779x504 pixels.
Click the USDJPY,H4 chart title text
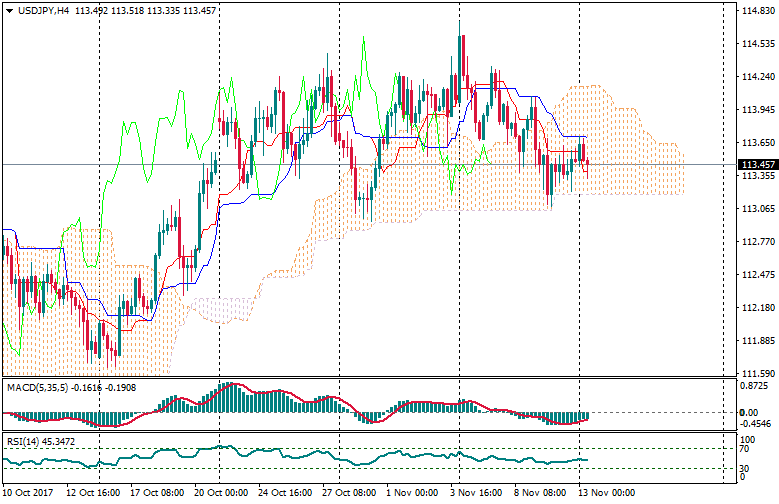coord(44,10)
